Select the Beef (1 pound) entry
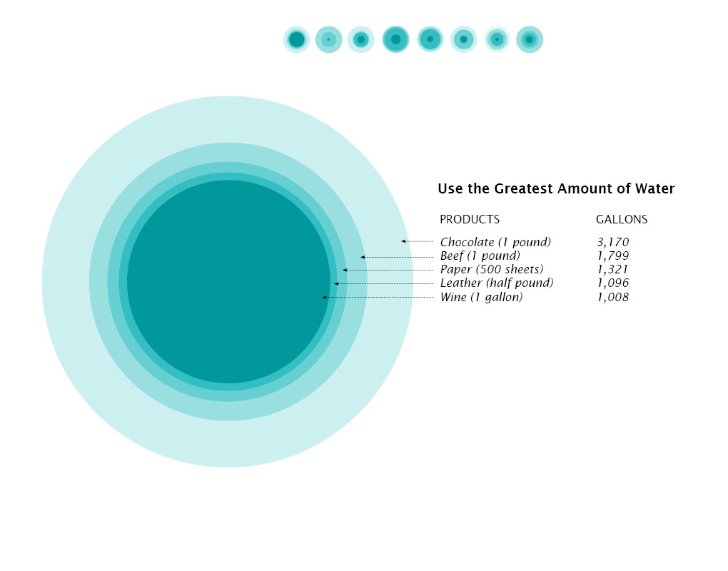This screenshot has height=571, width=728. coord(480,256)
